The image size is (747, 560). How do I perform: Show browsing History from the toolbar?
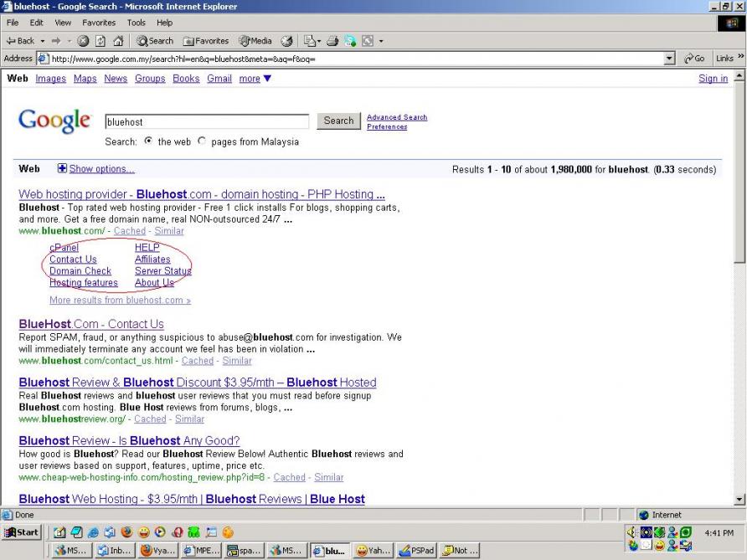(x=286, y=41)
